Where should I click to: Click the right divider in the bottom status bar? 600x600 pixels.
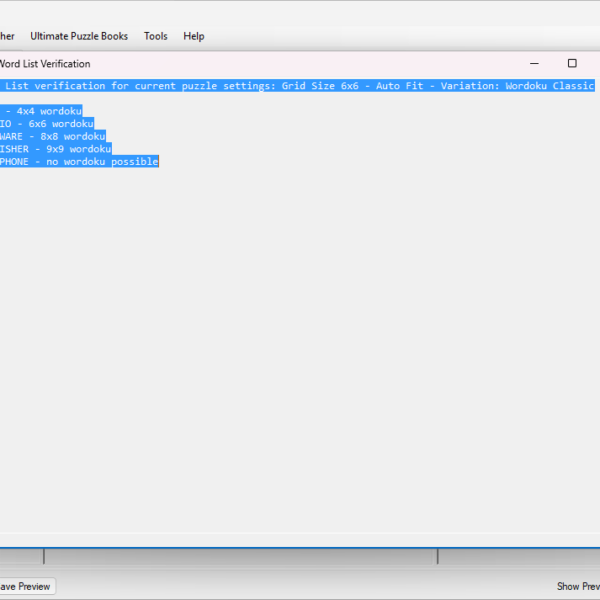pyautogui.click(x=438, y=556)
